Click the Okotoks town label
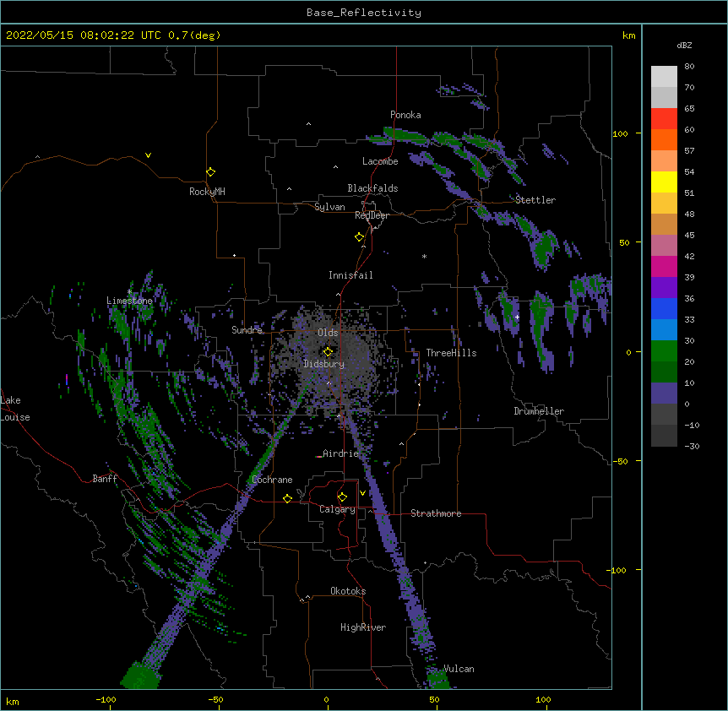The image size is (728, 711). pyautogui.click(x=348, y=591)
